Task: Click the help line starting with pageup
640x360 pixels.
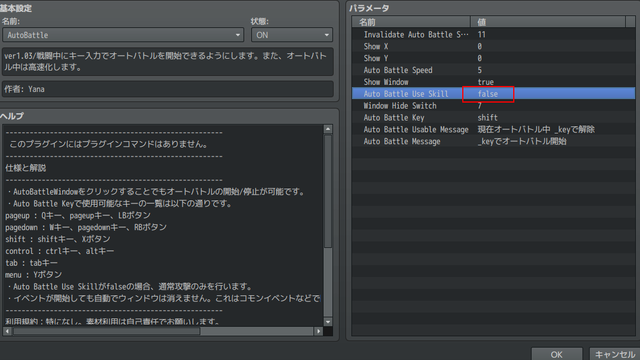Action: [78, 215]
